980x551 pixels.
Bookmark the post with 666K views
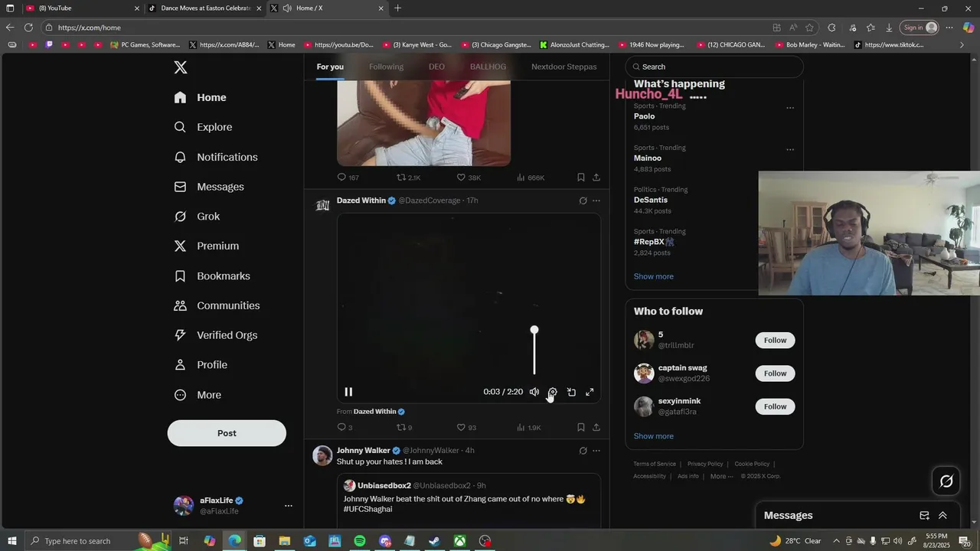tap(581, 178)
